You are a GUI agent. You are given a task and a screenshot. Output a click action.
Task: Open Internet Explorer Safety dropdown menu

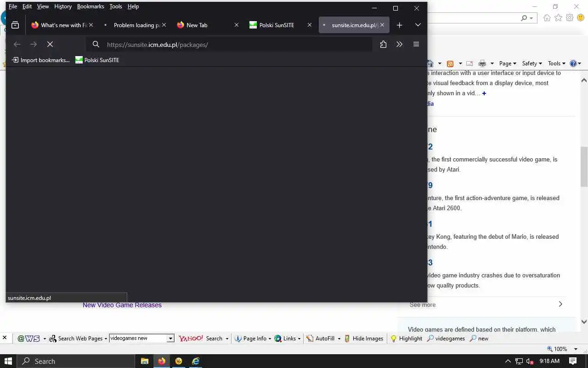[532, 63]
